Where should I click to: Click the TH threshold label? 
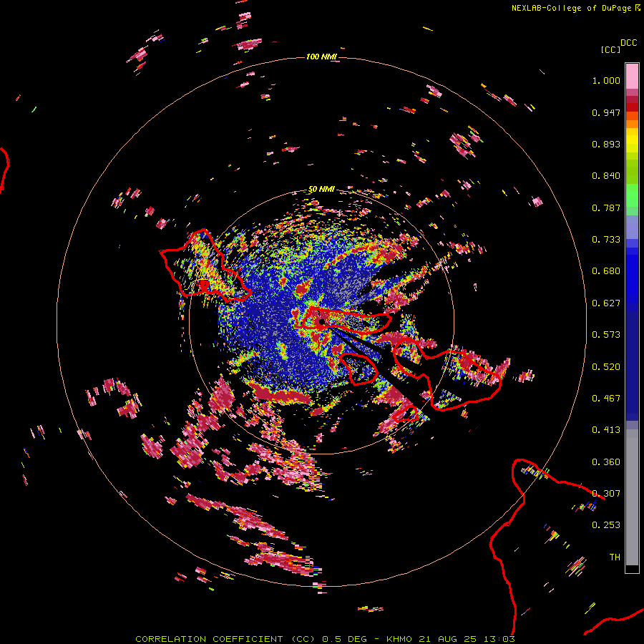coord(615,557)
